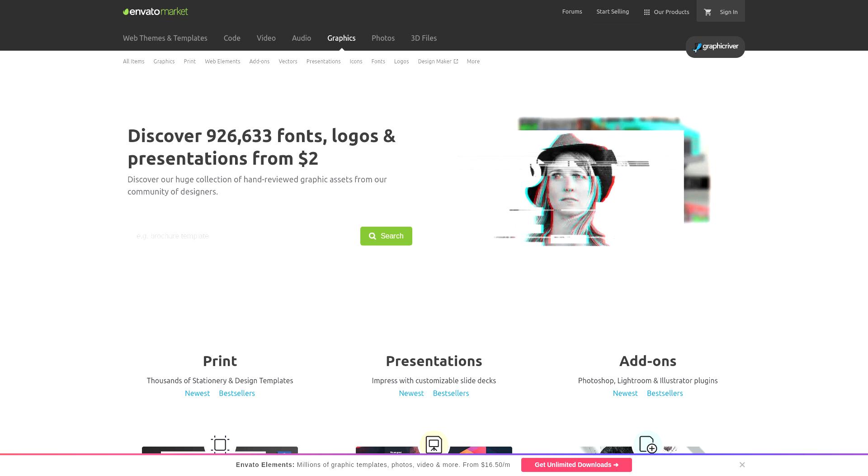868x476 pixels.
Task: Click the Add-ons section heading
Action: pos(648,361)
